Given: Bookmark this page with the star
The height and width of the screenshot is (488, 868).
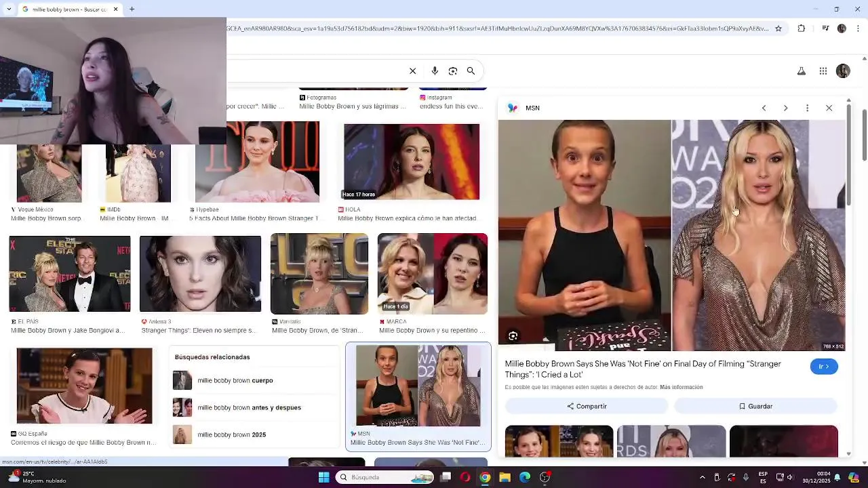Looking at the screenshot, I should [x=778, y=28].
